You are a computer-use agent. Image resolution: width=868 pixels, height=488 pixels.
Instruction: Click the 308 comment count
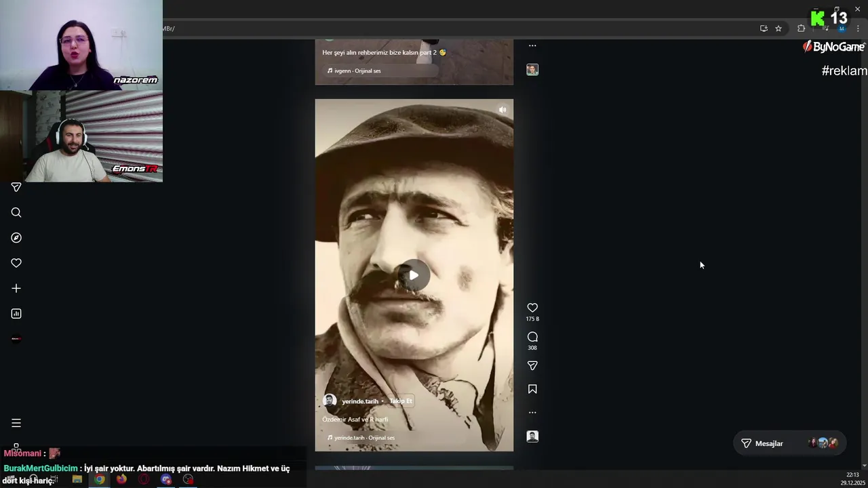click(x=532, y=348)
